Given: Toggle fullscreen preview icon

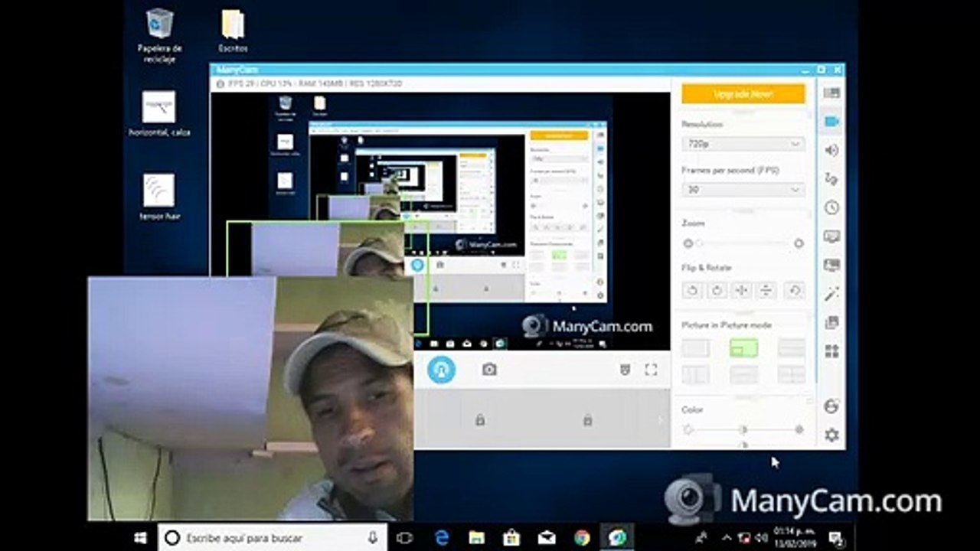Looking at the screenshot, I should (x=651, y=370).
